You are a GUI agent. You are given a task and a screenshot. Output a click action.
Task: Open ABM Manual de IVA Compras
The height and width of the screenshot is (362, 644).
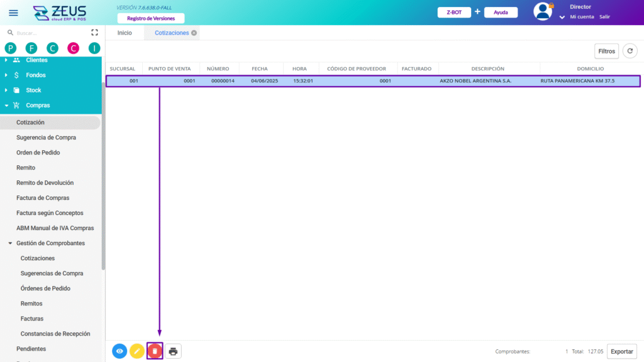[55, 228]
